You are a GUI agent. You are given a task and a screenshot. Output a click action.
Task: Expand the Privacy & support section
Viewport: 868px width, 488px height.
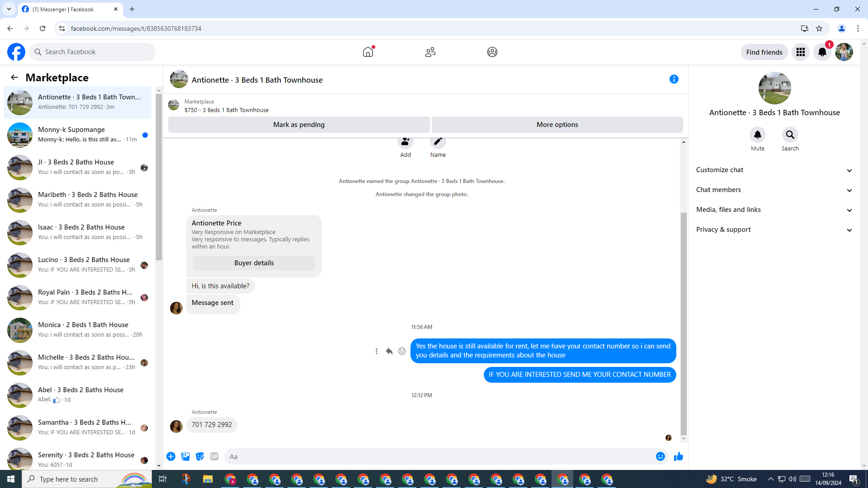pyautogui.click(x=774, y=230)
